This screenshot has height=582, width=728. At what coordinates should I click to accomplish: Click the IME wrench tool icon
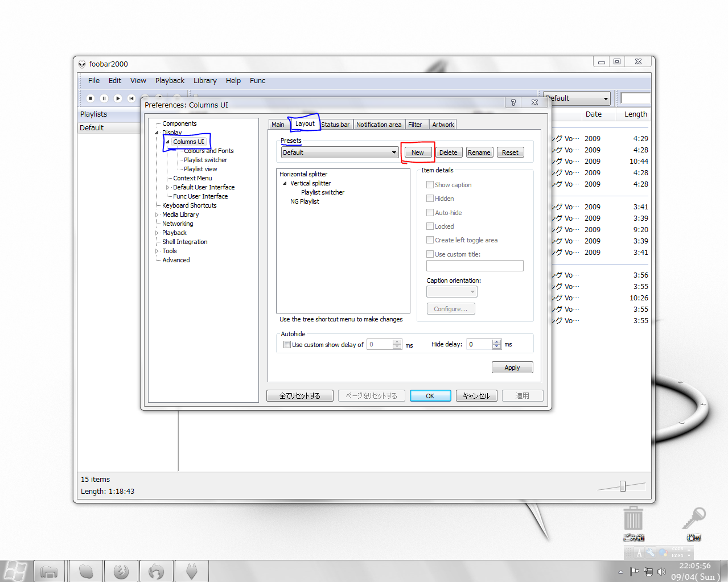pyautogui.click(x=650, y=552)
